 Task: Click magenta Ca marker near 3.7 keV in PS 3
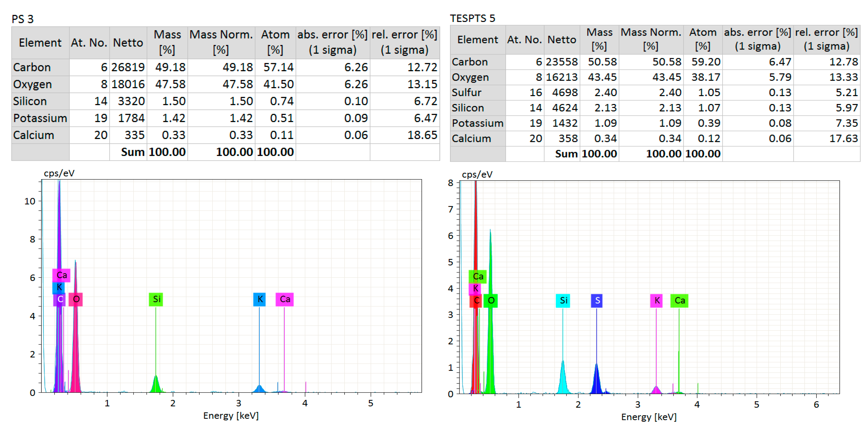[284, 299]
